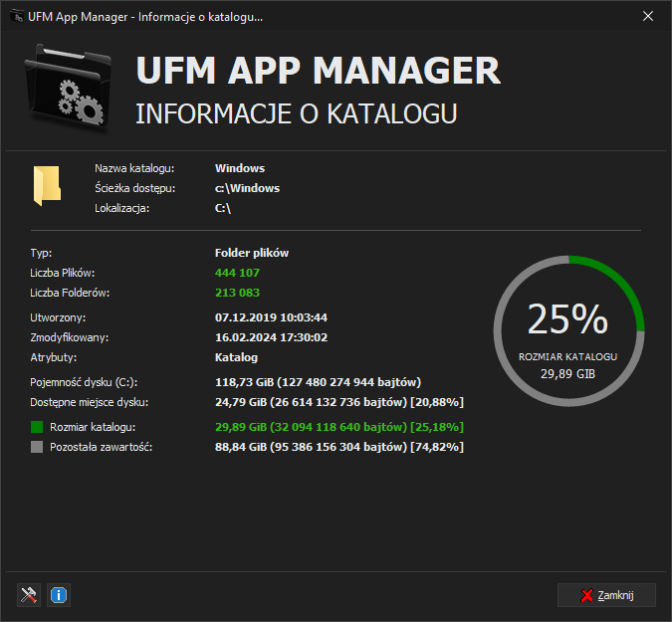This screenshot has width=672, height=622.
Task: Close the dialog with the X button
Action: [648, 16]
